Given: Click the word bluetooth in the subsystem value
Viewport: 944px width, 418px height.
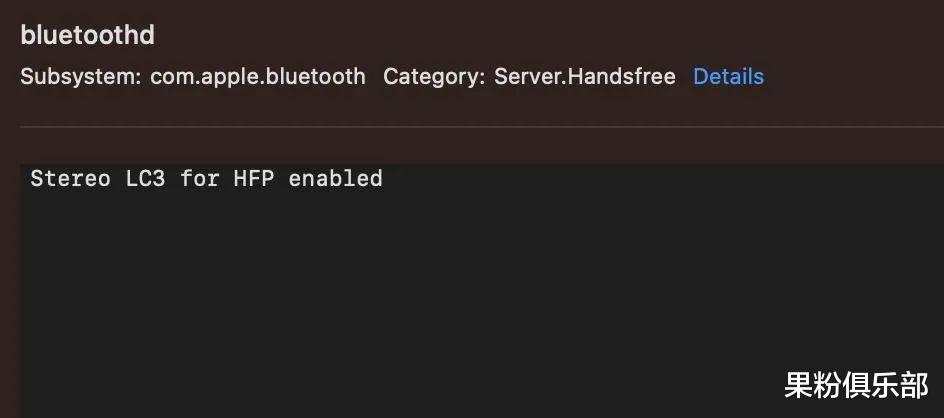Looking at the screenshot, I should click(x=310, y=77).
